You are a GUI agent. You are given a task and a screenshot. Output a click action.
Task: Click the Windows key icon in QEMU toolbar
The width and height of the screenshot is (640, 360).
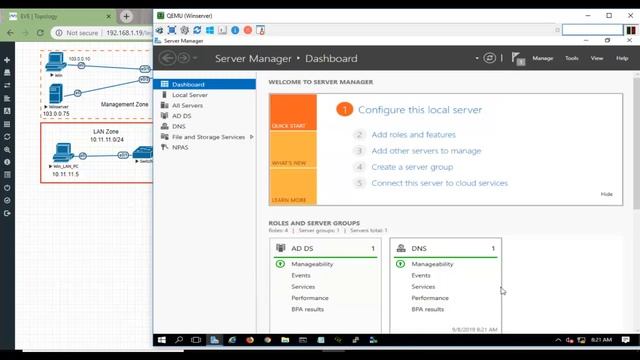click(x=210, y=30)
